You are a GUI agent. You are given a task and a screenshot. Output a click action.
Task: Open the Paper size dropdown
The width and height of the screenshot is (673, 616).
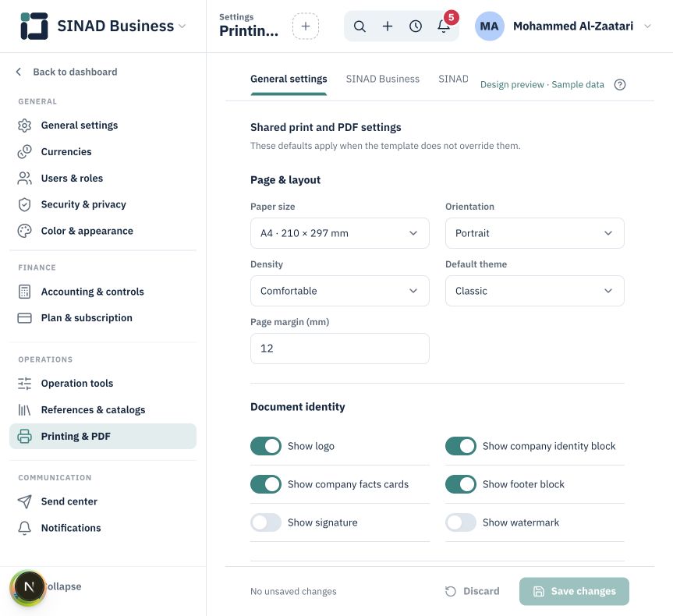(339, 233)
